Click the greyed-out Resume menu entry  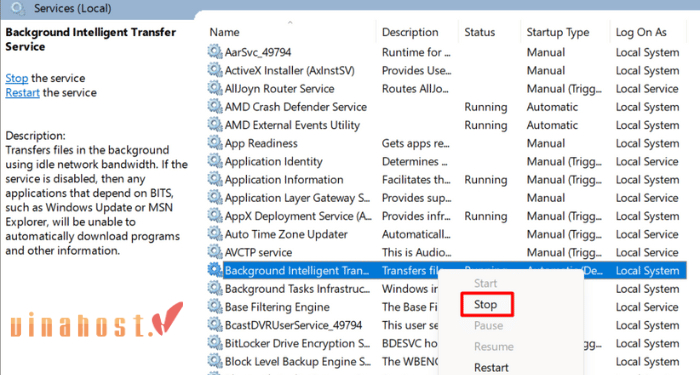pos(494,346)
